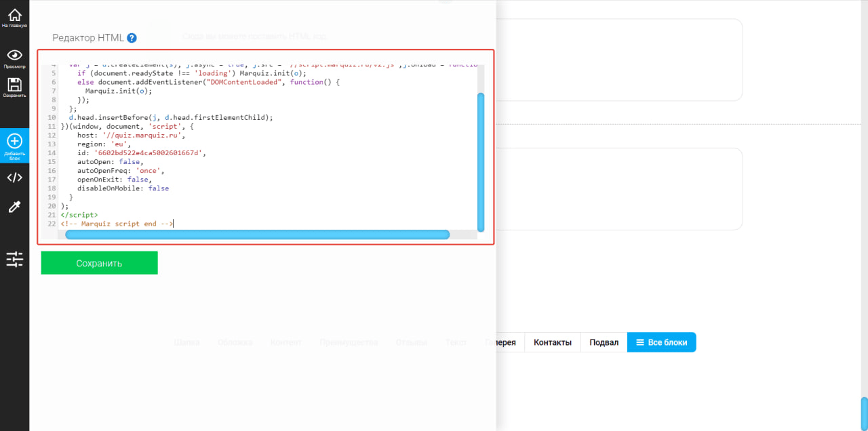Open the Просмотр preview eye icon

click(14, 58)
